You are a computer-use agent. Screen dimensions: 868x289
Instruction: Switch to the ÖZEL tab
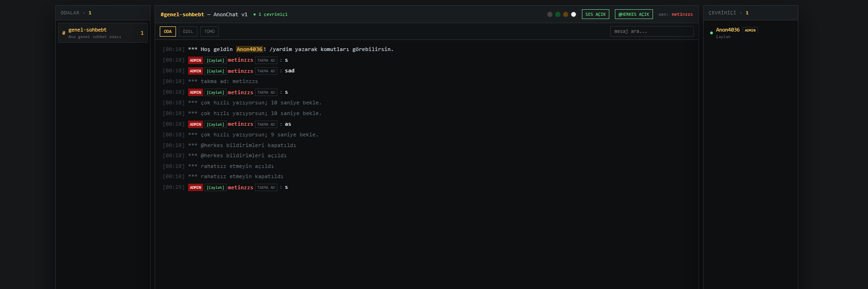click(188, 32)
